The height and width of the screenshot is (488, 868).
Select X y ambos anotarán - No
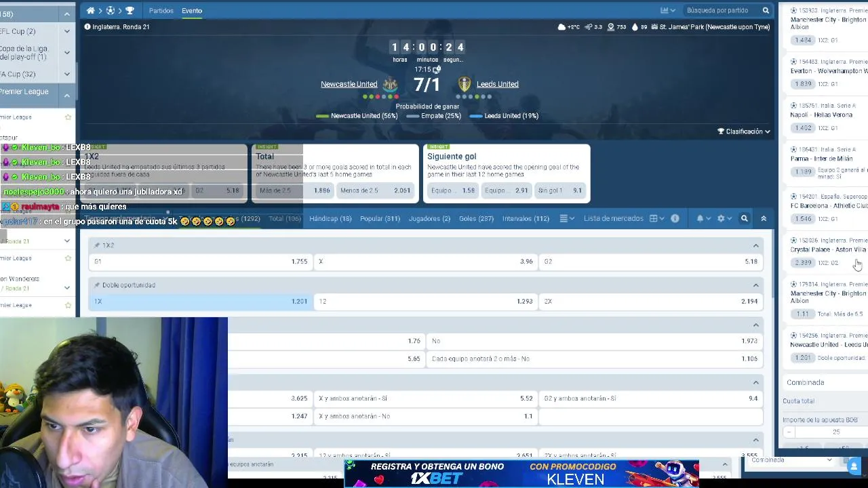(426, 416)
